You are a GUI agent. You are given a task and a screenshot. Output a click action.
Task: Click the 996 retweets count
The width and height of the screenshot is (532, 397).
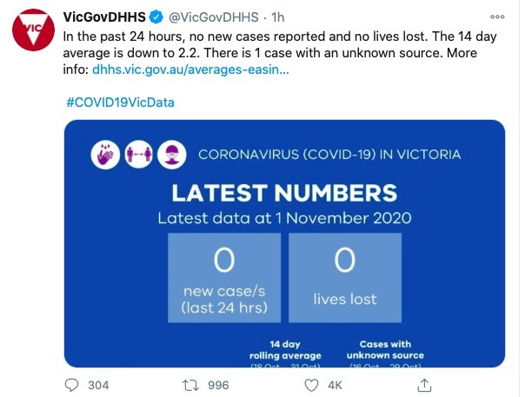pyautogui.click(x=218, y=386)
